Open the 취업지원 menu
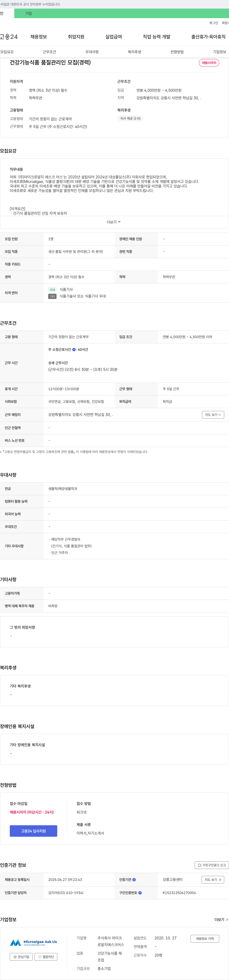The image size is (229, 980). [76, 37]
